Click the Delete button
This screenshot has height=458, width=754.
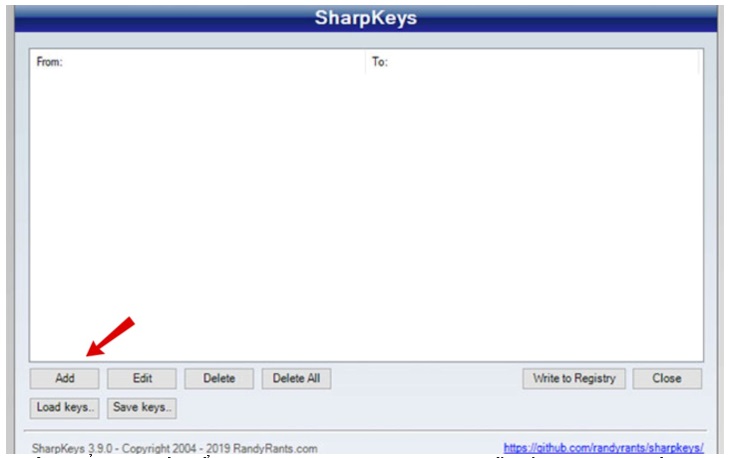[219, 379]
